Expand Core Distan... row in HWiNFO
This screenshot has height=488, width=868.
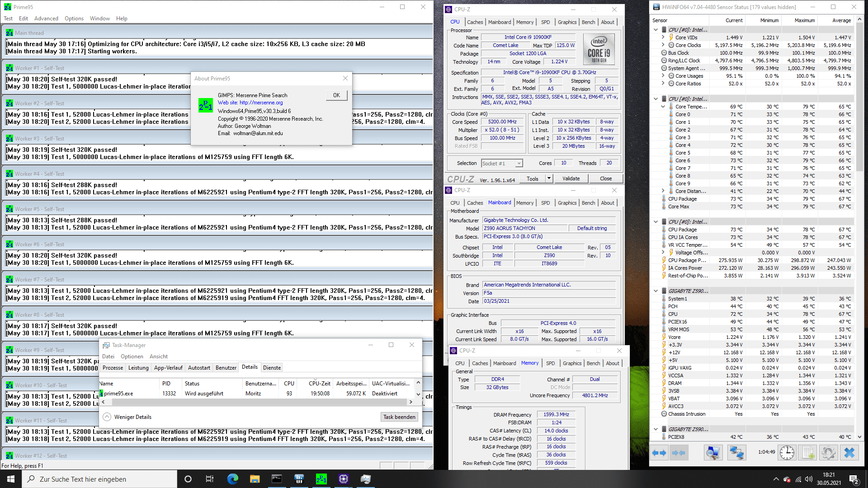click(x=663, y=191)
